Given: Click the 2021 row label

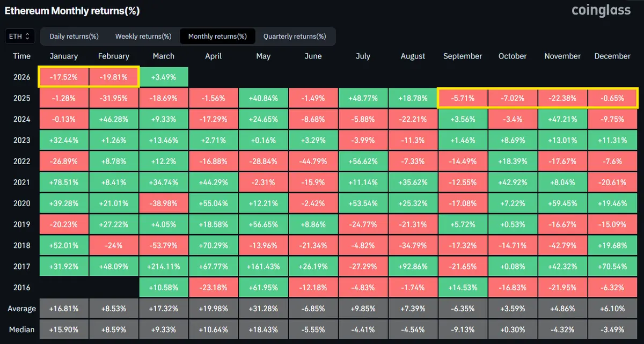Looking at the screenshot, I should click(x=22, y=182).
